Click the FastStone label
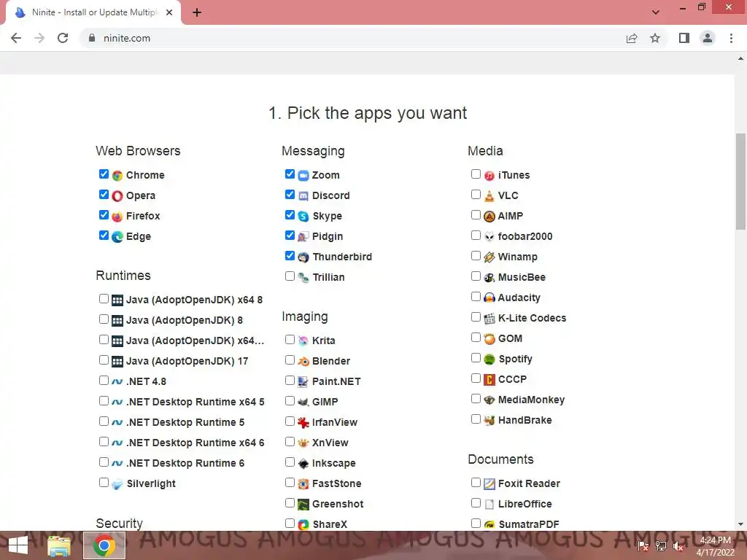Image resolution: width=747 pixels, height=560 pixels. tap(337, 484)
